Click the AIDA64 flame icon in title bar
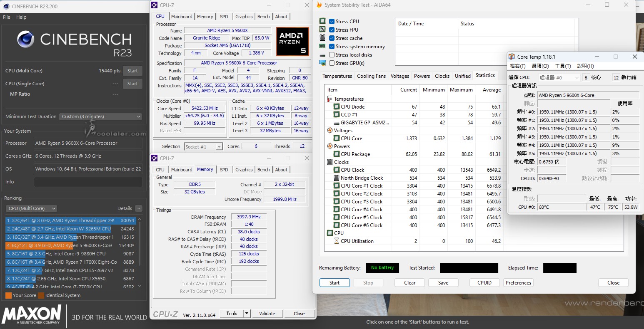Screen dimensions: 644x329 tap(319, 5)
